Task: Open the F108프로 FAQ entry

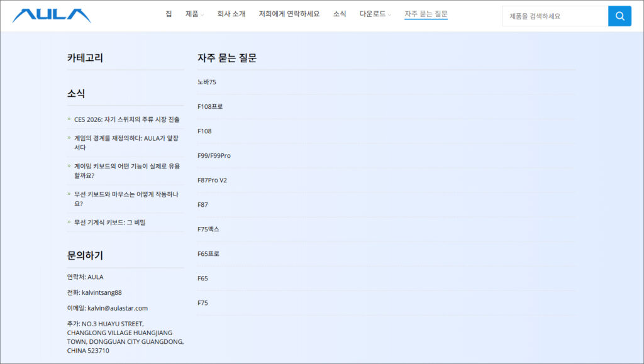Action: tap(210, 107)
